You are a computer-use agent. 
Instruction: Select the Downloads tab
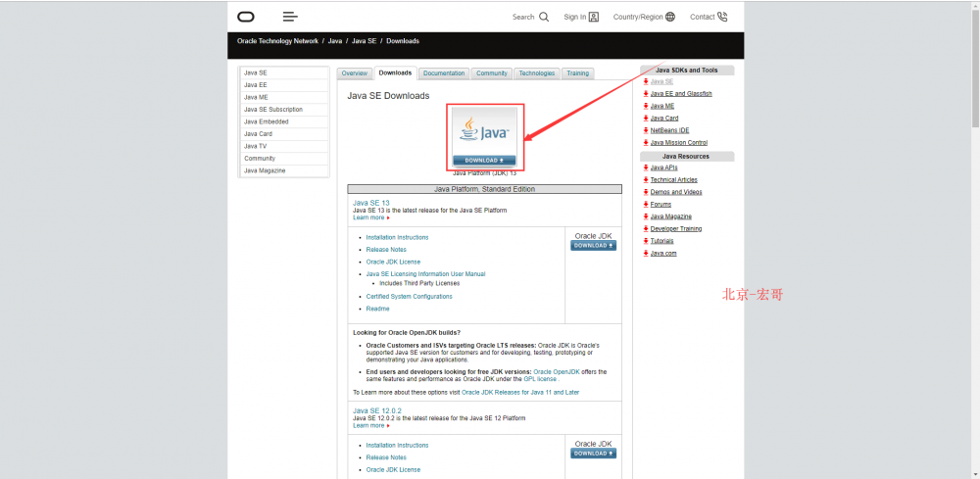pos(396,73)
